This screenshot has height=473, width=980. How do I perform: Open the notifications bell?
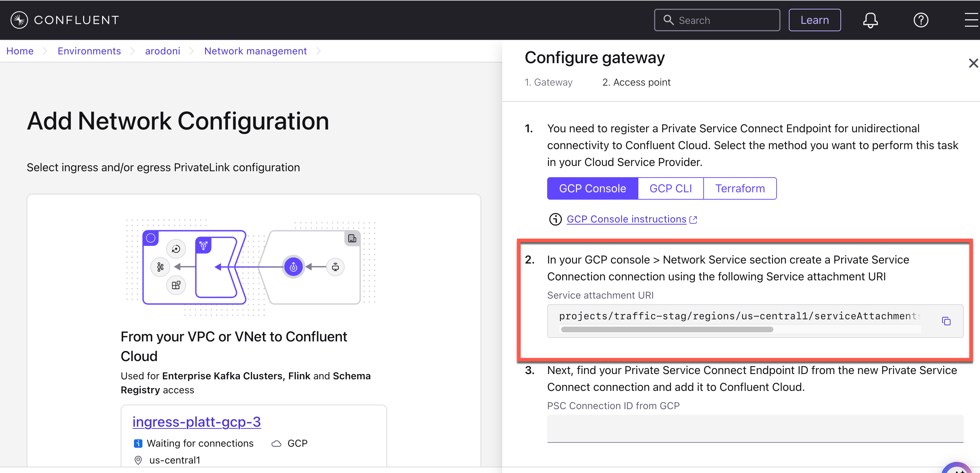[870, 20]
